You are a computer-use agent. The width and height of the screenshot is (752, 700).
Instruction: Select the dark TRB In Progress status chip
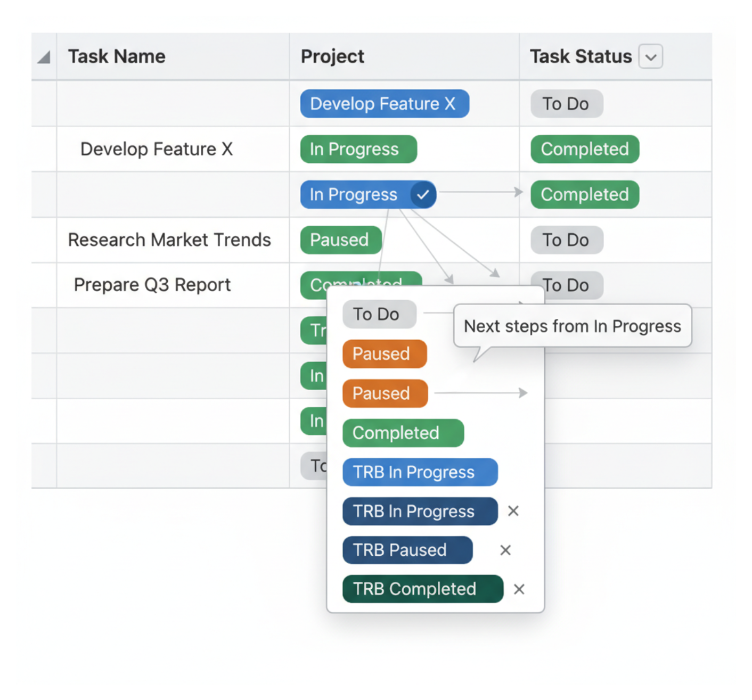point(420,511)
